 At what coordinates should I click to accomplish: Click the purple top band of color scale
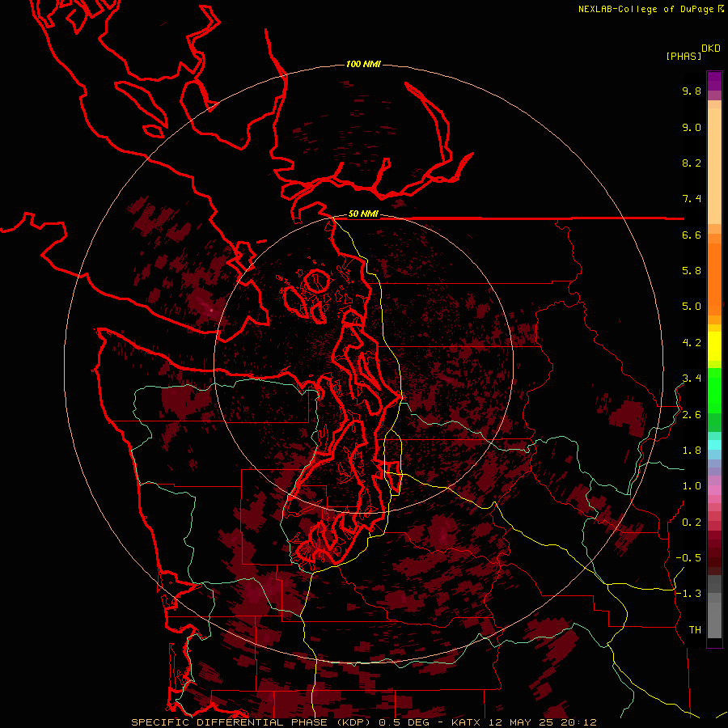(x=714, y=81)
